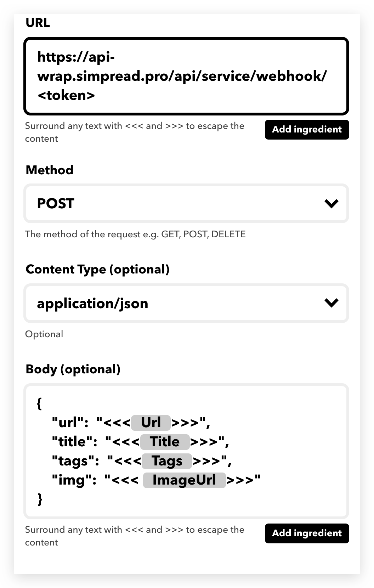Click the URL input field
This screenshot has height=588, width=374.
click(186, 76)
